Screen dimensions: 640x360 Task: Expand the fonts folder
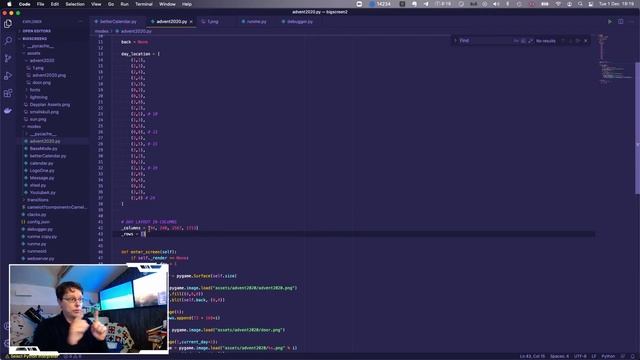point(35,90)
